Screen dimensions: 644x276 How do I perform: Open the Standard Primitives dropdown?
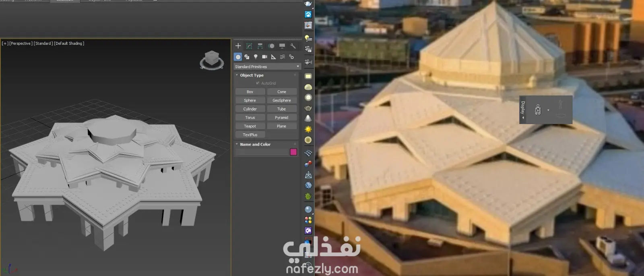pos(267,66)
